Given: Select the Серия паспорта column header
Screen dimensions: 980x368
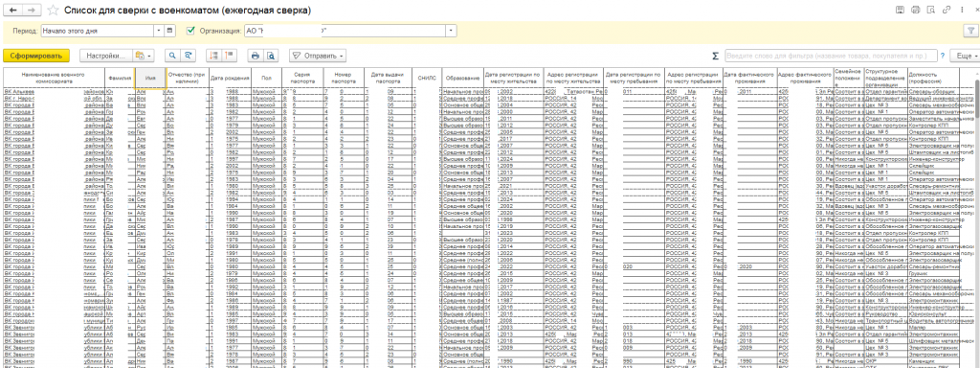Looking at the screenshot, I should point(302,79).
